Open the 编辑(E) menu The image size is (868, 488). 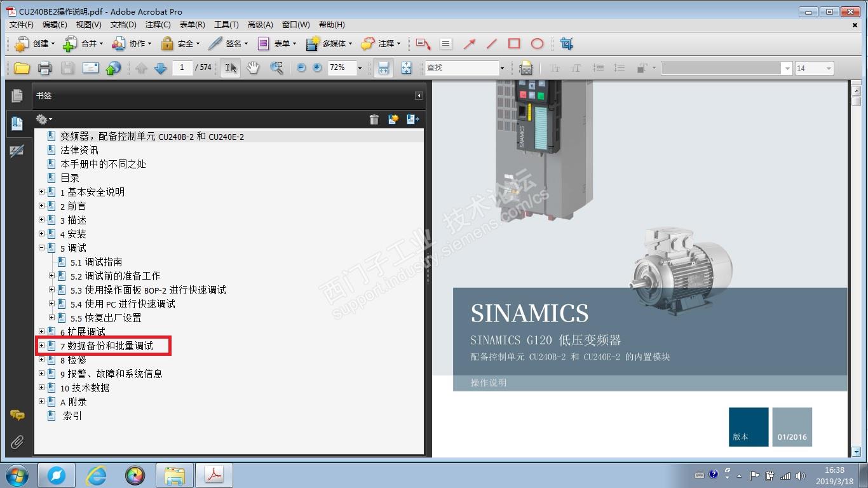[x=55, y=25]
